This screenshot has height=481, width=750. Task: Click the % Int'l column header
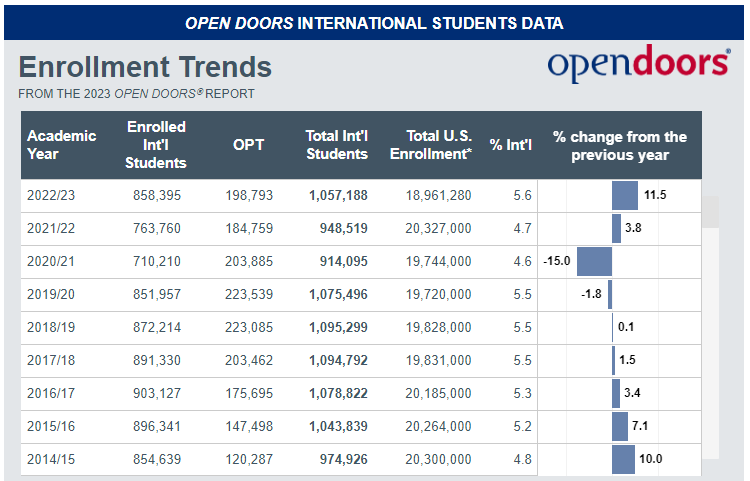(509, 145)
